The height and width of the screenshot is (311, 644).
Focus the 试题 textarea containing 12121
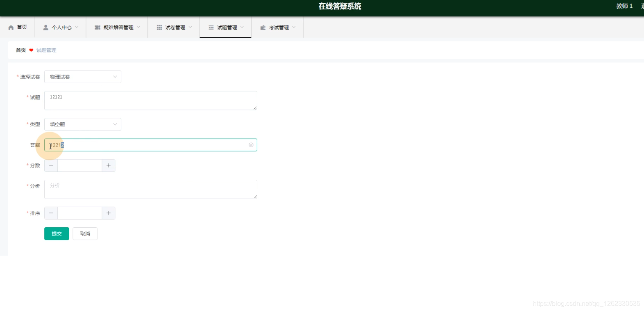coord(151,101)
